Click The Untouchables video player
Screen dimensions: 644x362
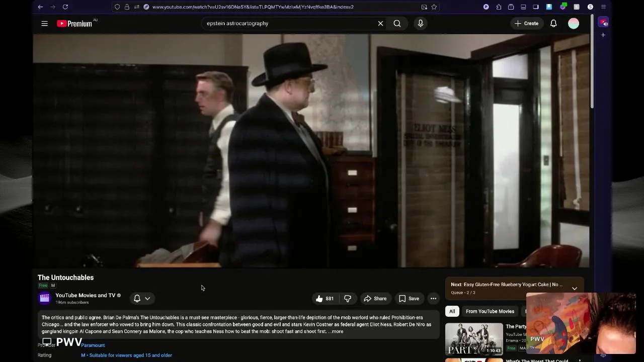pyautogui.click(x=311, y=151)
